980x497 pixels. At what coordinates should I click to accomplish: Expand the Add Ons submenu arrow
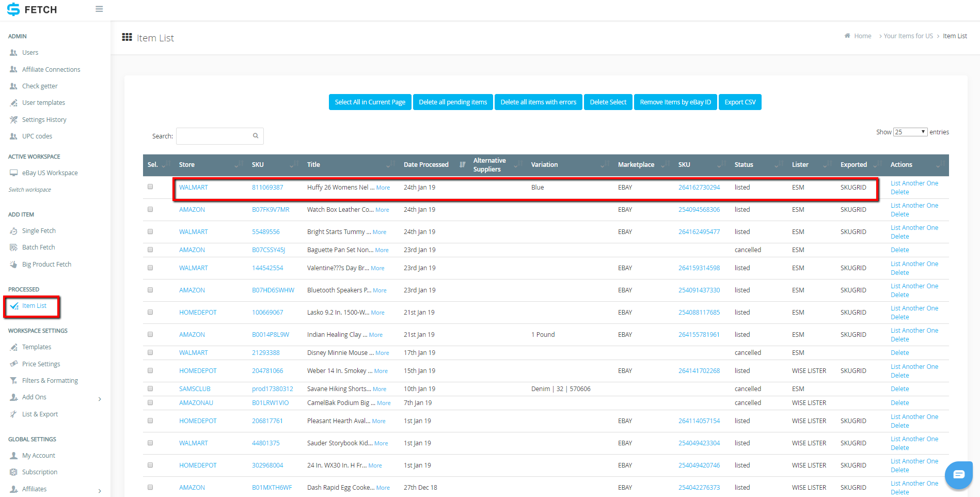pos(100,399)
